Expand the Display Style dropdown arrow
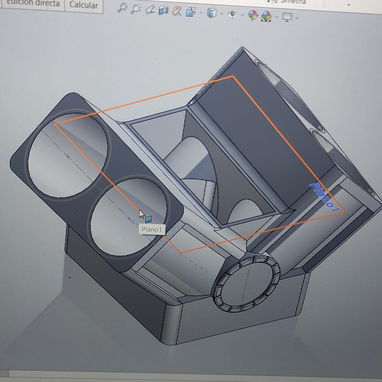This screenshot has height=382, width=382. [221, 14]
